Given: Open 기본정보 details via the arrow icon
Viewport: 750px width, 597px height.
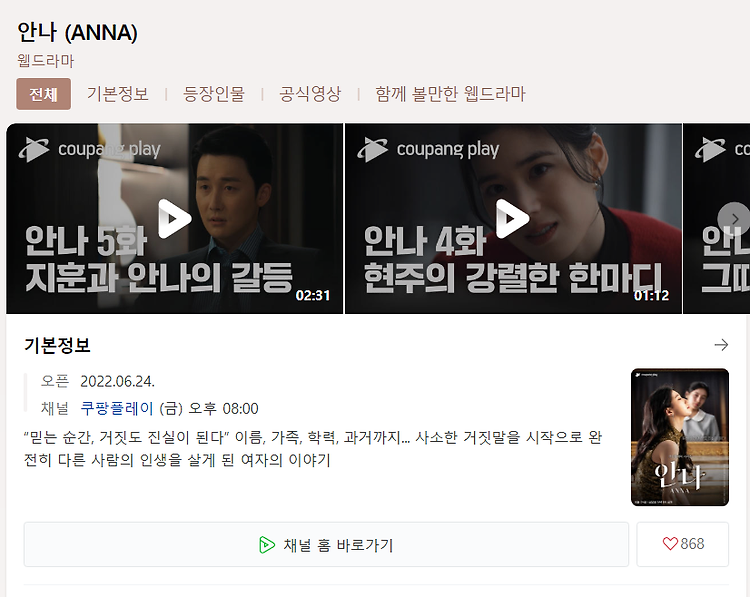Looking at the screenshot, I should point(721,345).
